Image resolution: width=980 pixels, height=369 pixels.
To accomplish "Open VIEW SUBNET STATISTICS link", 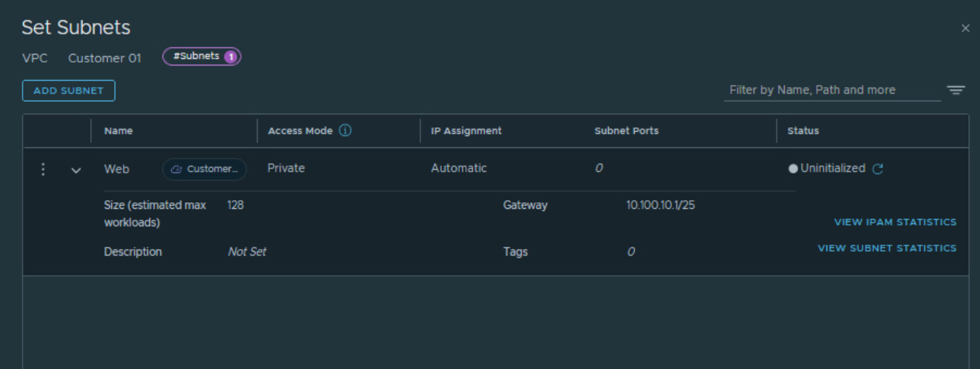I will click(x=887, y=248).
